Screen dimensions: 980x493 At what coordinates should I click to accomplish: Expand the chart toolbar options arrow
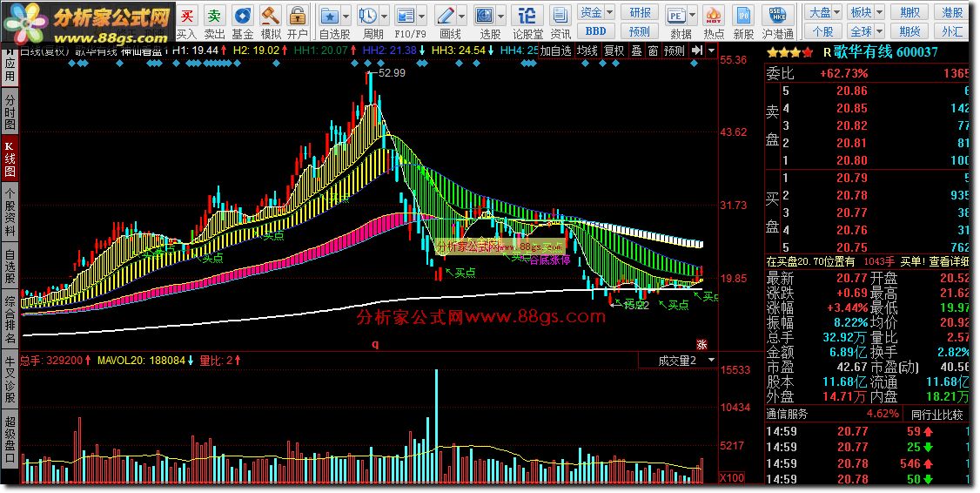tap(712, 51)
